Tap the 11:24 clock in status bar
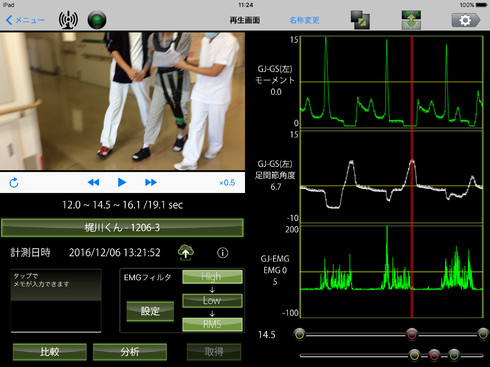 click(x=246, y=5)
